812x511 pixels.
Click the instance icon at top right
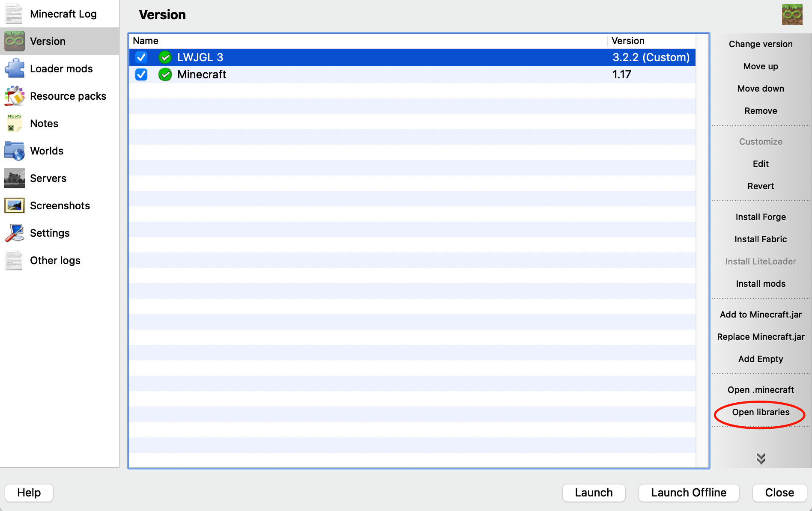(792, 15)
